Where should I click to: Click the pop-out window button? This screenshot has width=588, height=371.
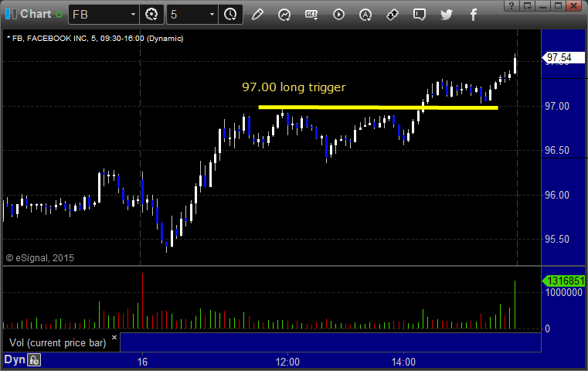click(x=528, y=5)
